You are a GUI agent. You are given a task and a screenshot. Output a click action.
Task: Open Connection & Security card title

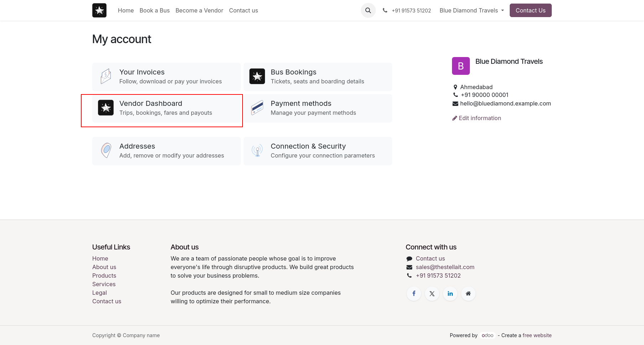(x=308, y=146)
